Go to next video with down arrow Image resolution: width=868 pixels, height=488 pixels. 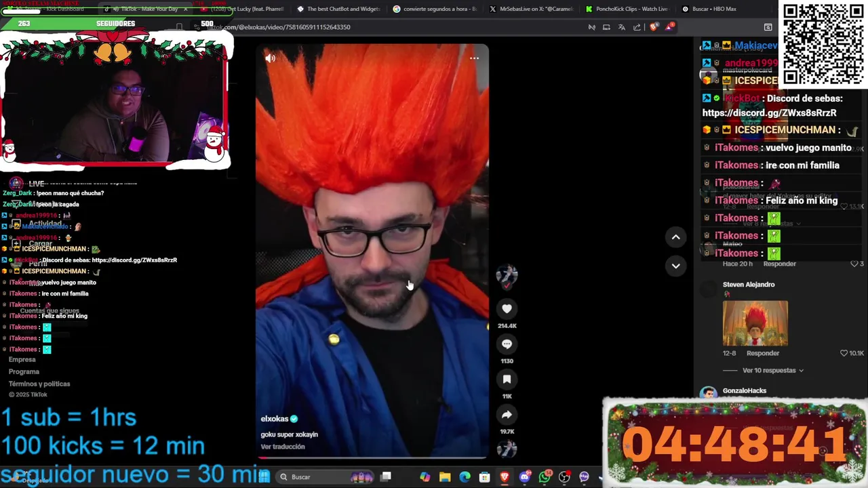tap(675, 266)
